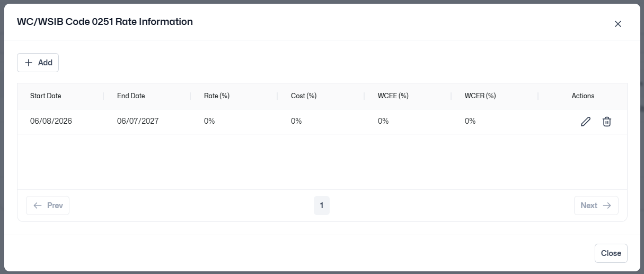The height and width of the screenshot is (274, 644).
Task: Go to the Prev page
Action: (x=48, y=206)
